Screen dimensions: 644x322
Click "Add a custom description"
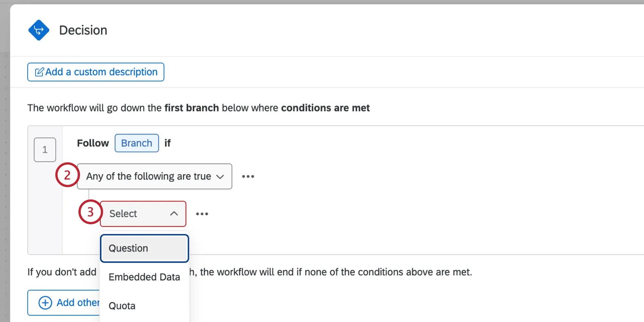point(95,72)
